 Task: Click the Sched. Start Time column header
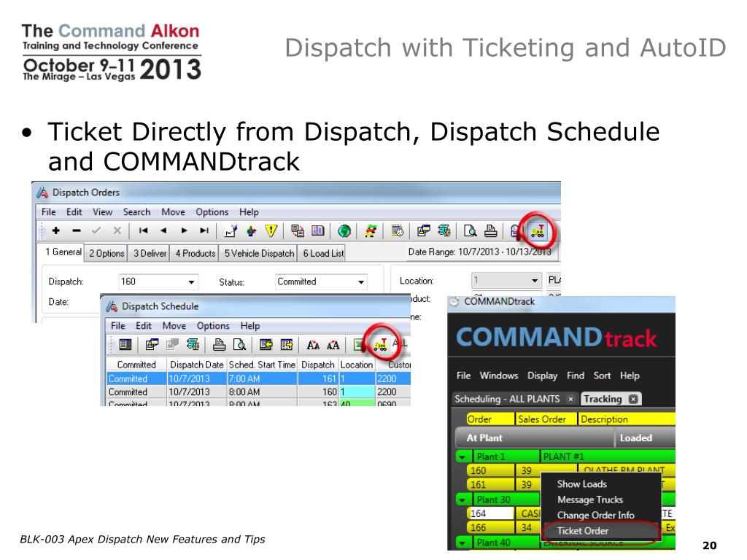pos(262,365)
